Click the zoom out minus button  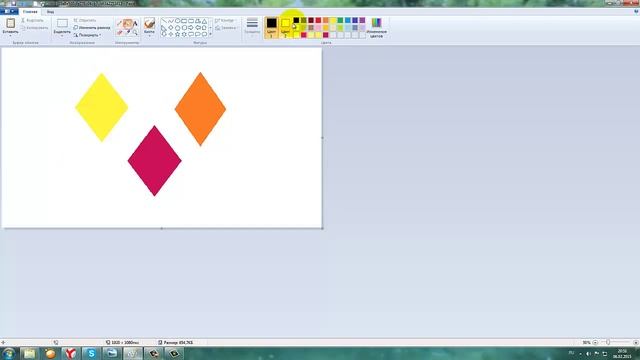(595, 343)
